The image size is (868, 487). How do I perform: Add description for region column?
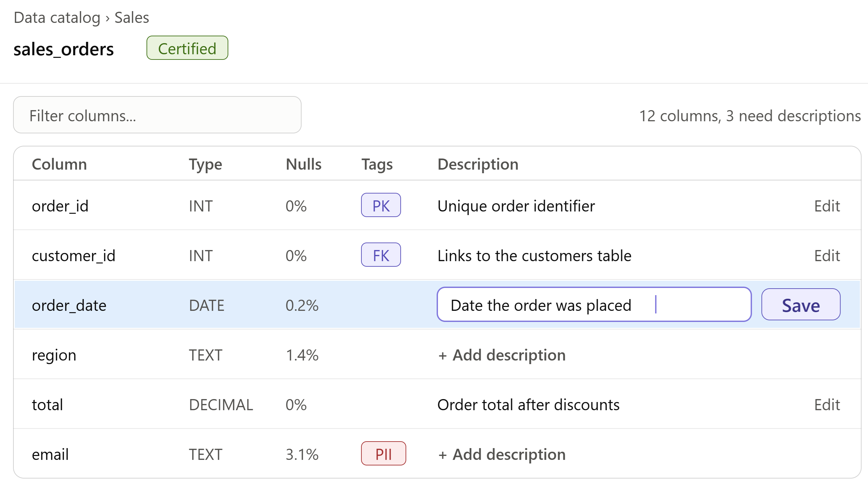502,355
